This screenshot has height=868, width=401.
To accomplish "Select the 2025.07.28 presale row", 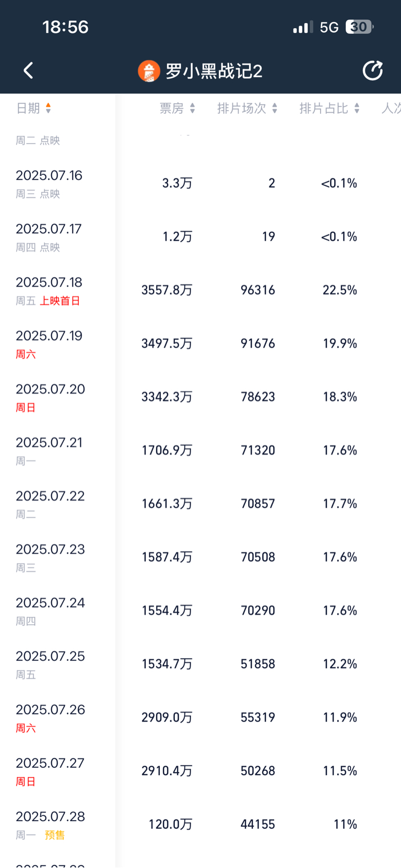I will [x=200, y=825].
